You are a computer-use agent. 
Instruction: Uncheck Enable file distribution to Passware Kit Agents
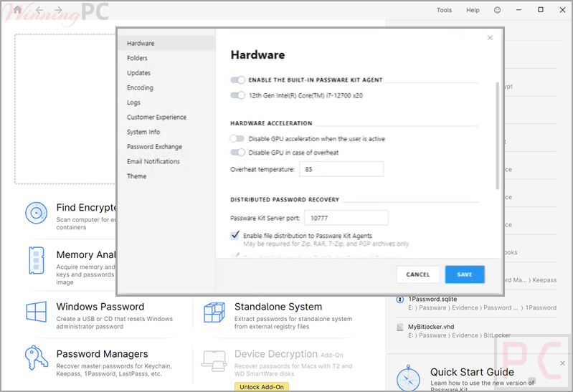pyautogui.click(x=235, y=235)
